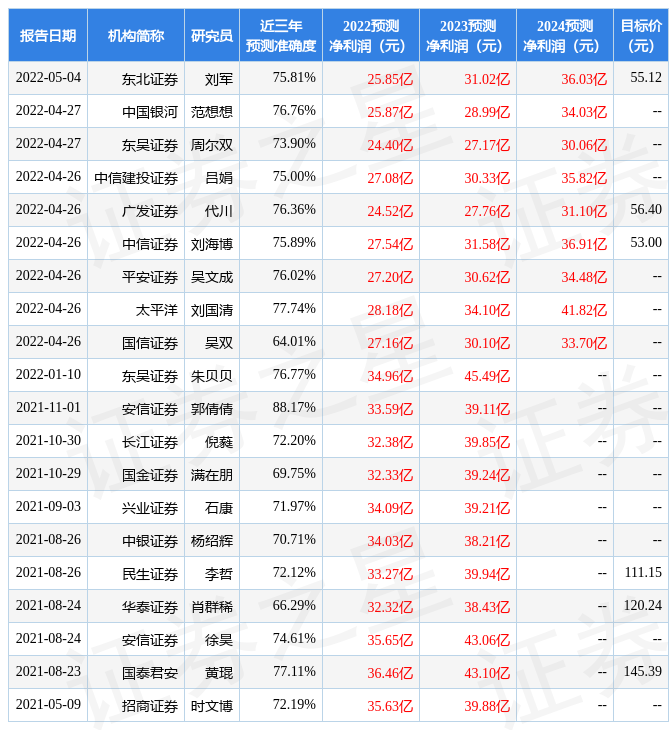
Task: Click the 2022预测净利润 column header
Action: coord(371,35)
